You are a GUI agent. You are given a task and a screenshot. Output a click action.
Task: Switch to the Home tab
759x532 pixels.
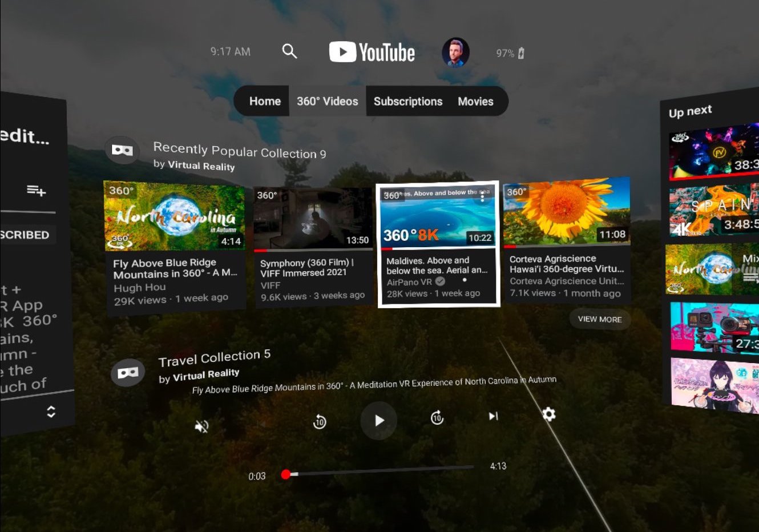point(265,101)
